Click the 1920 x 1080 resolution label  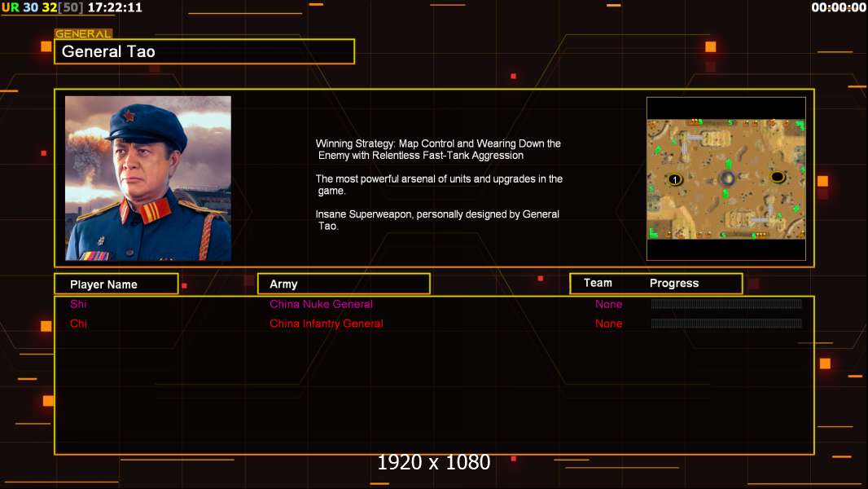[433, 462]
